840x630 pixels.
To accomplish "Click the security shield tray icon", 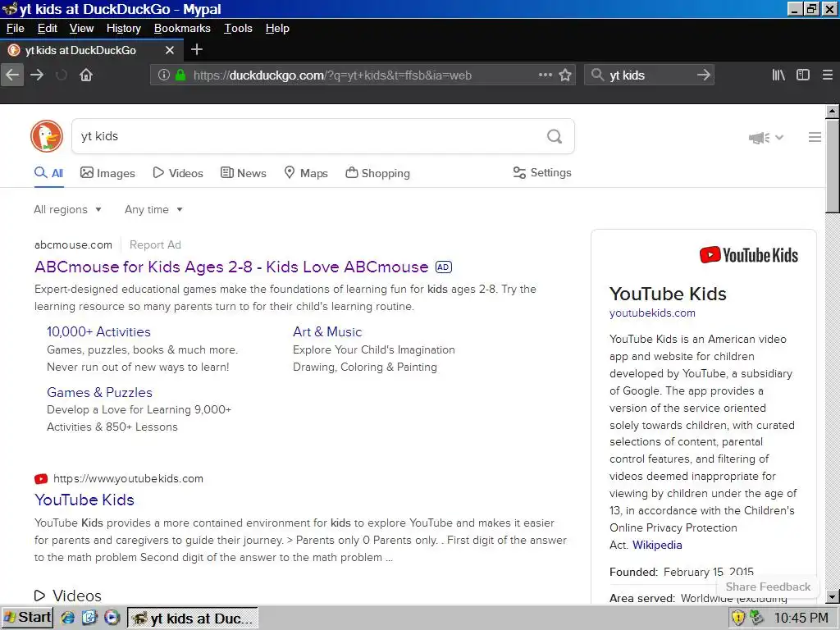I will coord(738,619).
